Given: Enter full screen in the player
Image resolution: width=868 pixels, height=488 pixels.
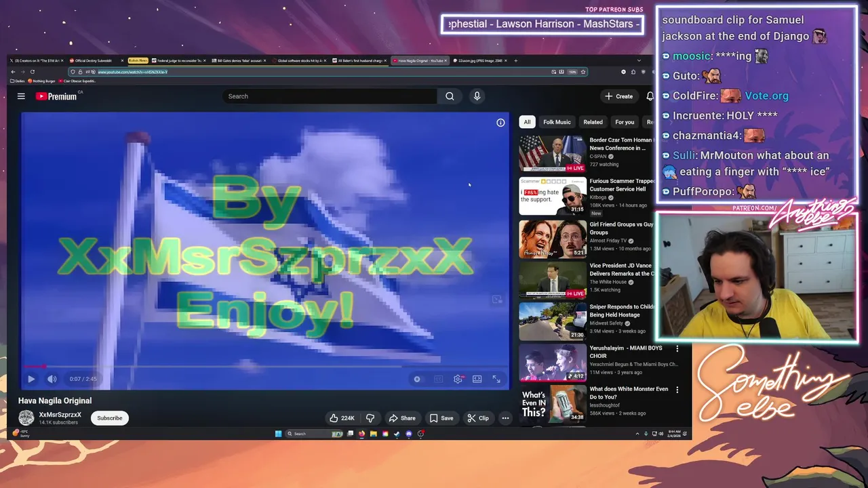Looking at the screenshot, I should click(x=496, y=379).
